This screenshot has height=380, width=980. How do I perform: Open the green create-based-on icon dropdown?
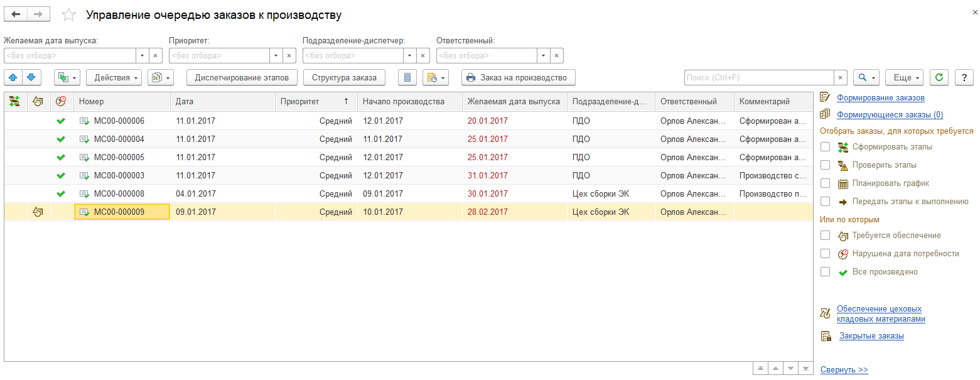pos(67,77)
